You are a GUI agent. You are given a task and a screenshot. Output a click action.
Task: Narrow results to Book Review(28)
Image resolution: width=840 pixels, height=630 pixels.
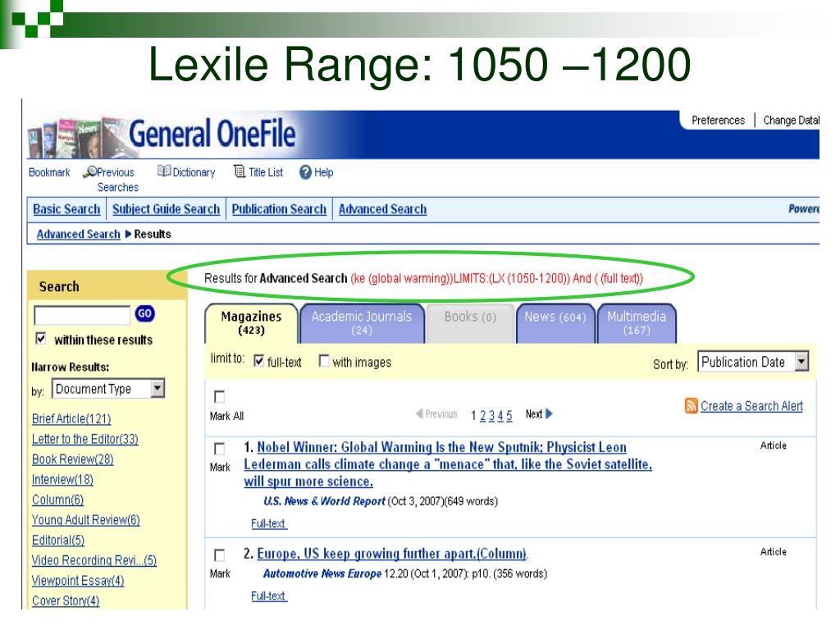click(73, 459)
